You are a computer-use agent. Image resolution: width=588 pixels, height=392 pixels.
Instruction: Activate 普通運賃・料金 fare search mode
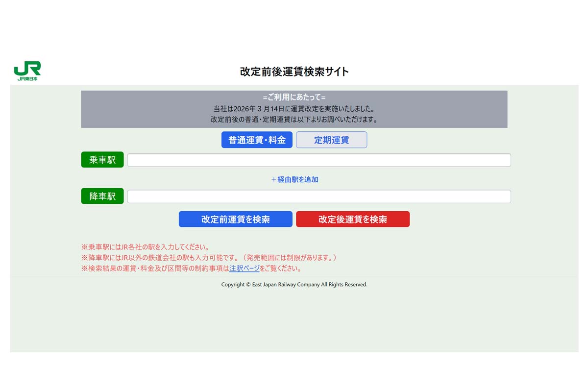click(x=257, y=140)
